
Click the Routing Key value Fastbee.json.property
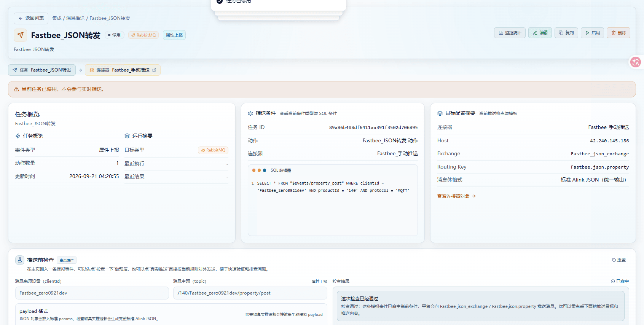(x=600, y=167)
